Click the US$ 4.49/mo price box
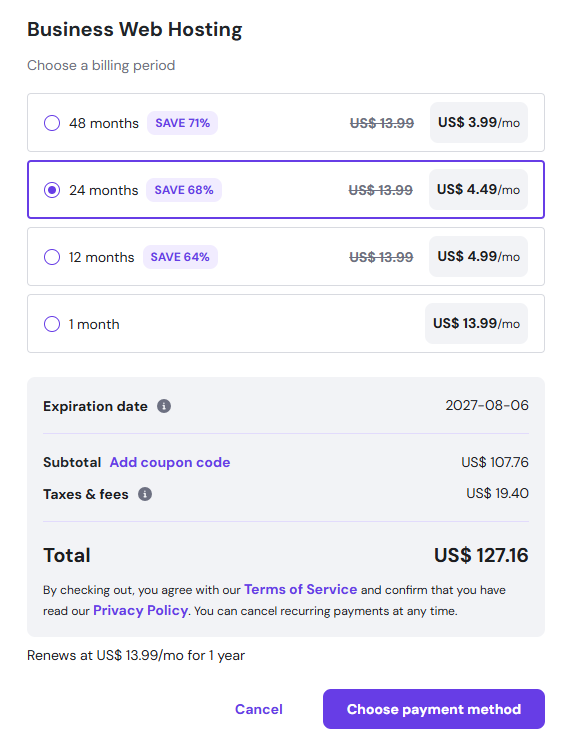This screenshot has height=756, width=562. [x=478, y=189]
